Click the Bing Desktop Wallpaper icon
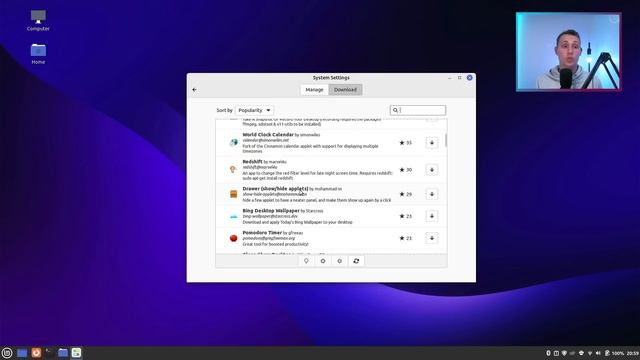The height and width of the screenshot is (360, 640). (233, 216)
